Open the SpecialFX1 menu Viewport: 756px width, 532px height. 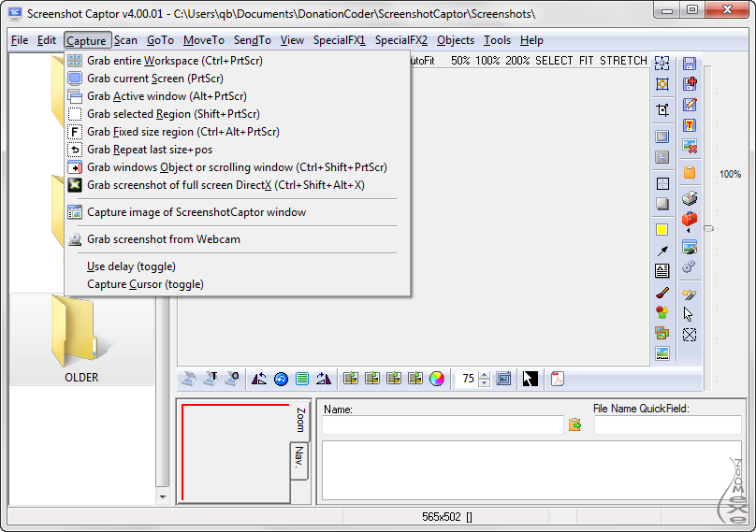tap(340, 40)
